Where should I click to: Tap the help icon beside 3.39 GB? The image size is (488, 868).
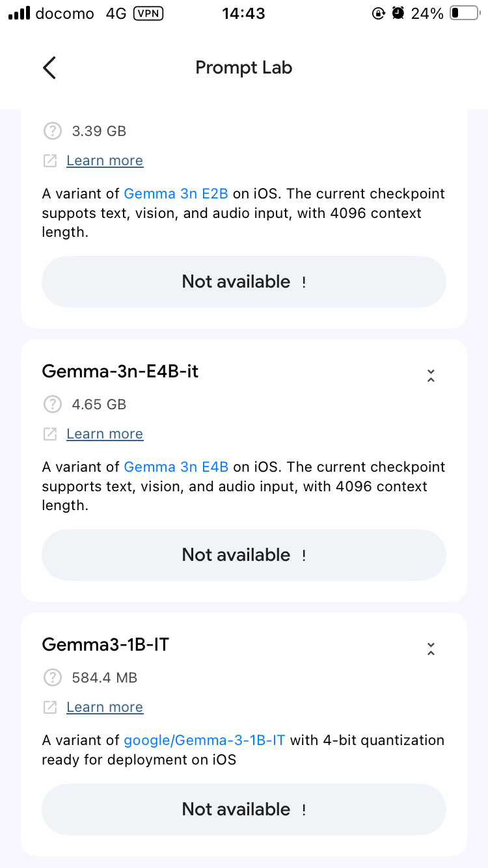click(x=51, y=131)
